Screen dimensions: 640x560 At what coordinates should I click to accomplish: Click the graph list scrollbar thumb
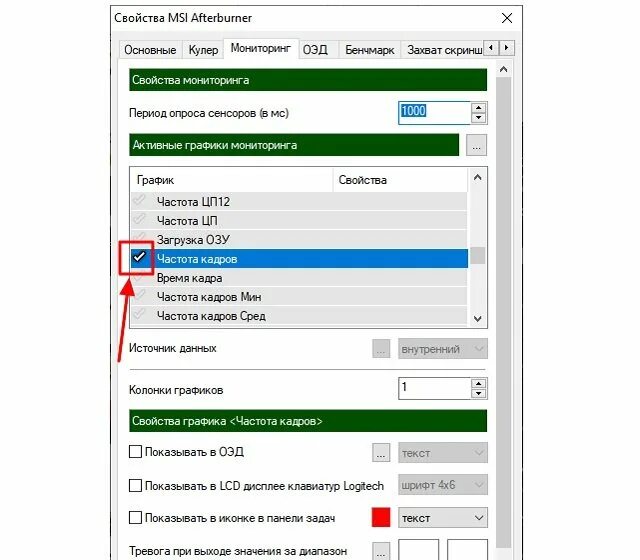click(478, 256)
